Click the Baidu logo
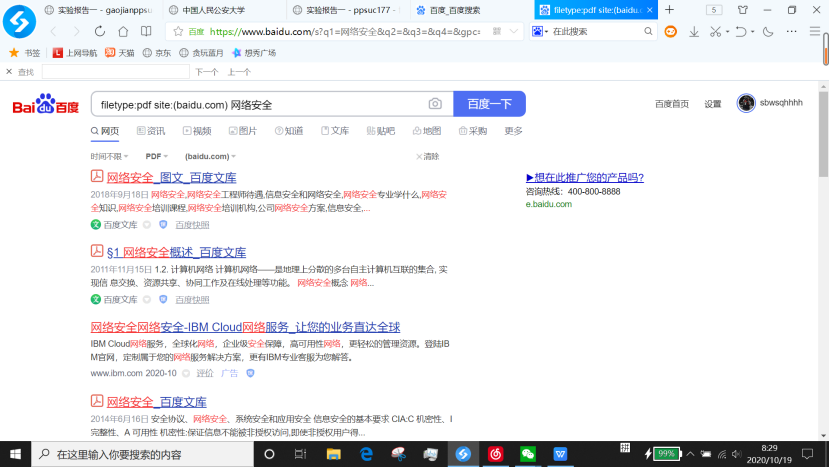 (x=46, y=104)
